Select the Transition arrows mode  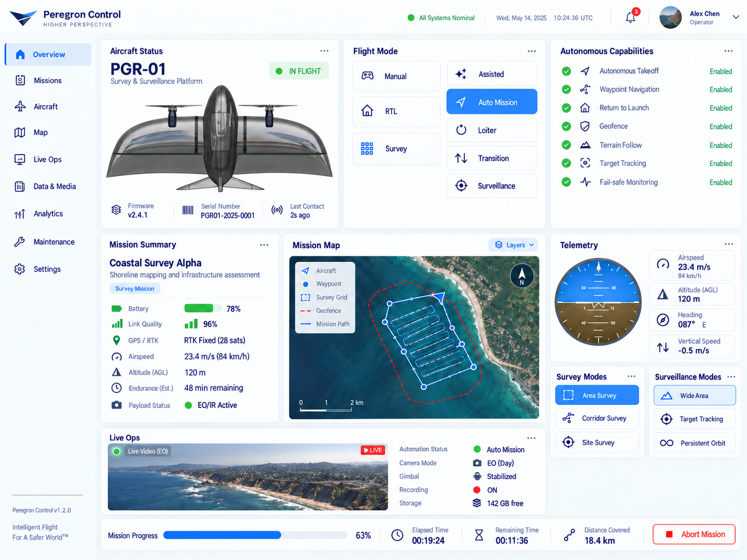(x=461, y=158)
